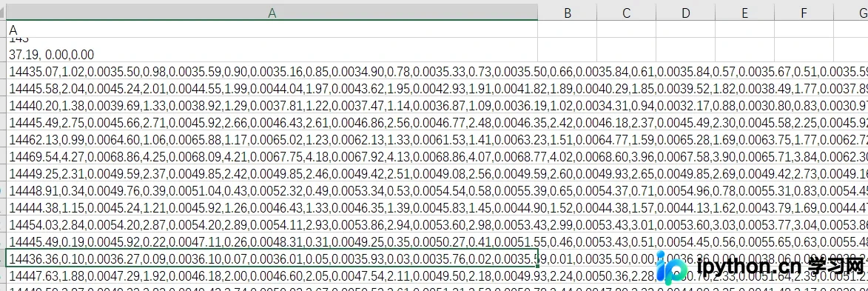Select column A header

click(272, 13)
